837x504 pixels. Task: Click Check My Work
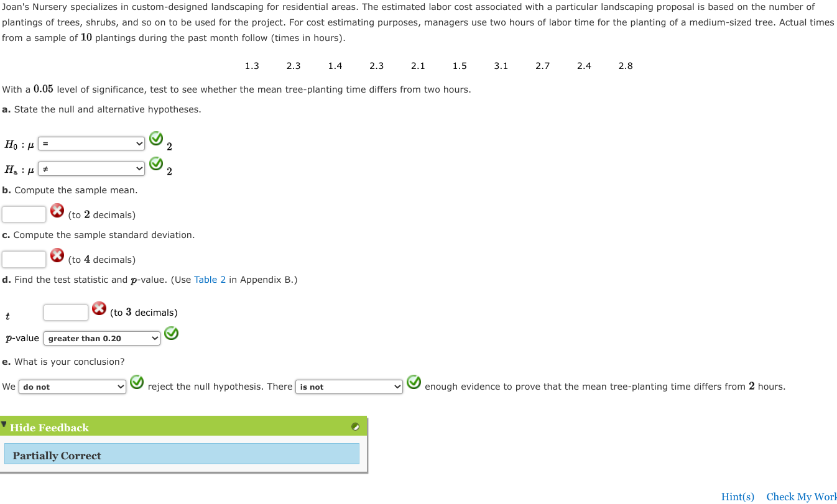tap(802, 497)
